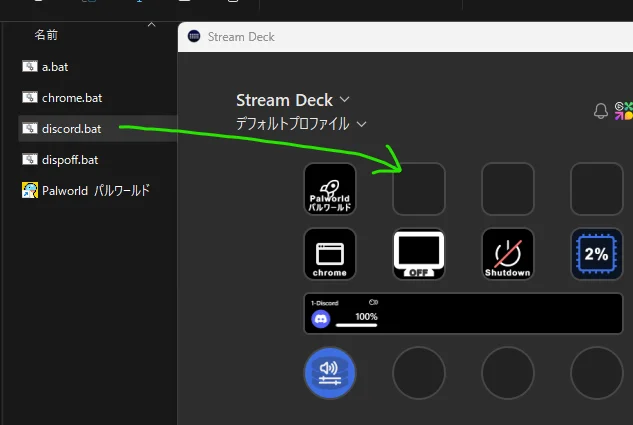Select the monitor OFF key

pyautogui.click(x=419, y=254)
